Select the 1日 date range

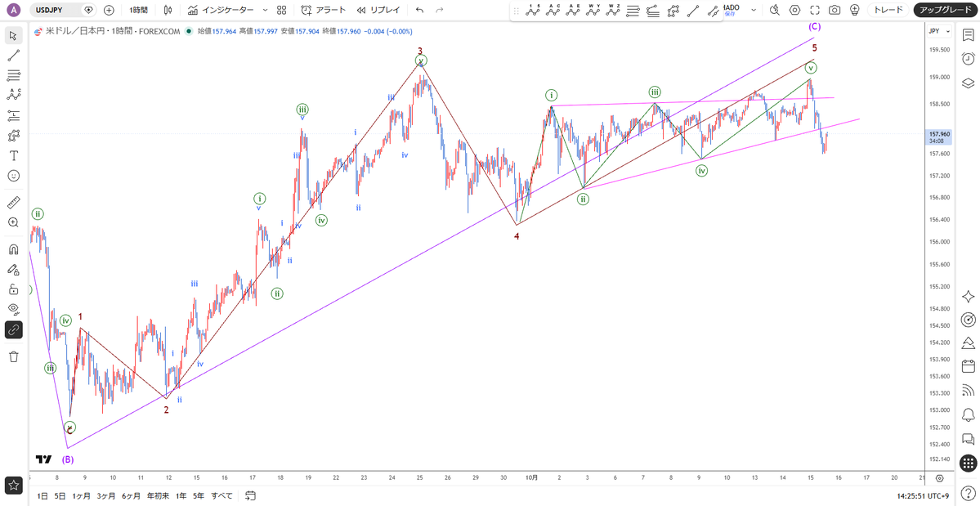click(42, 496)
